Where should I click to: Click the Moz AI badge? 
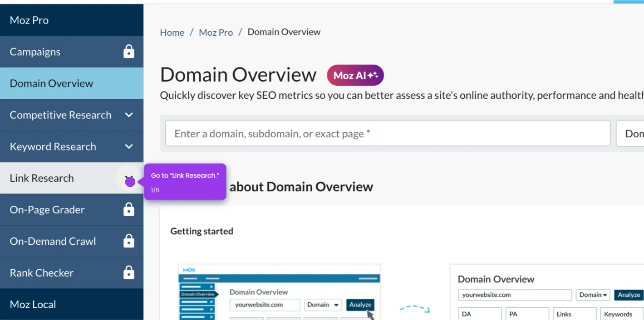[x=355, y=75]
